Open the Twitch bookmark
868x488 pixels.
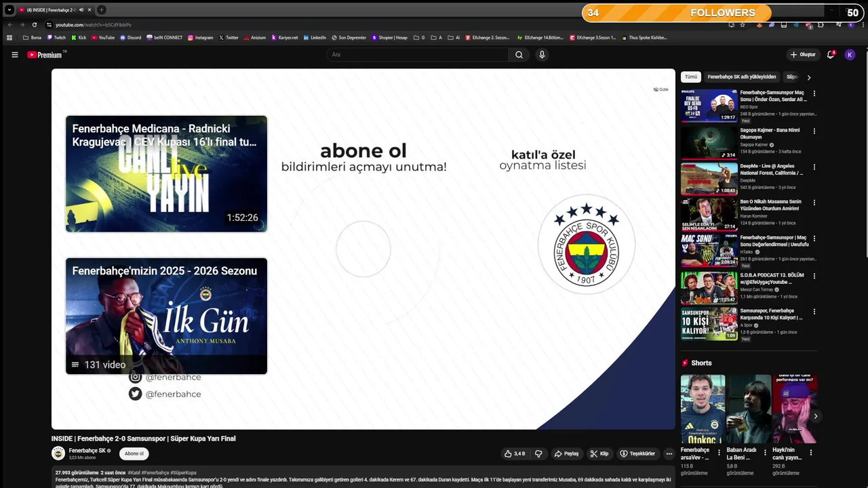click(56, 38)
